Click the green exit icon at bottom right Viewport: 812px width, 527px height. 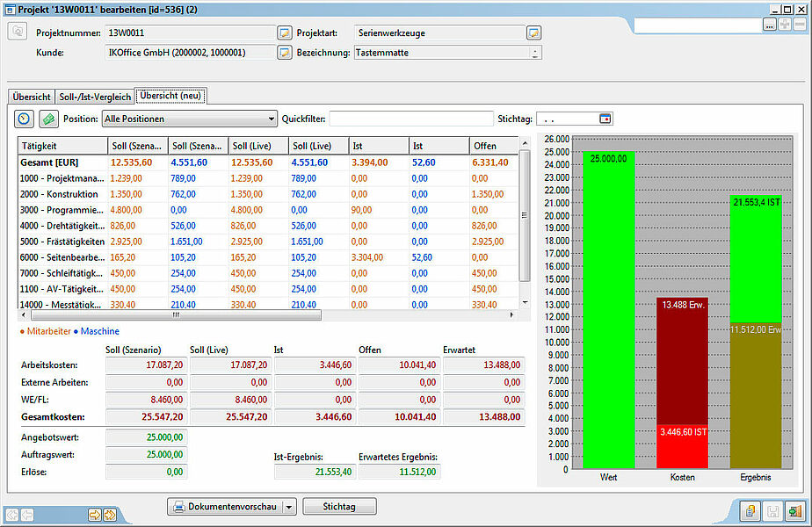tap(795, 511)
